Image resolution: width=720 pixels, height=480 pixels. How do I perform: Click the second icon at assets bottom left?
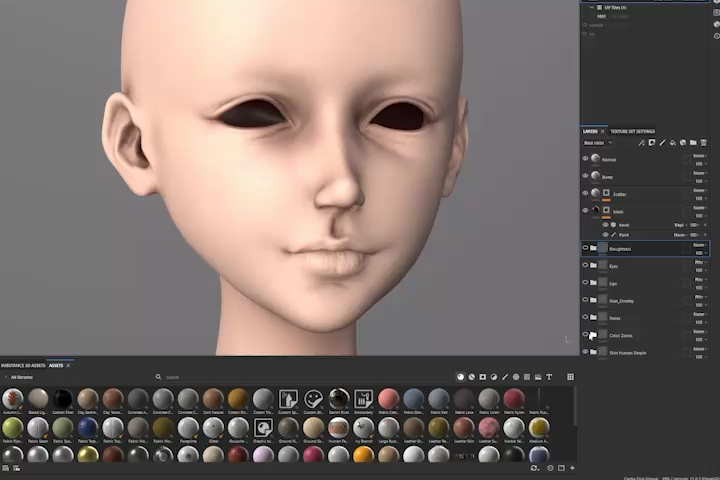click(x=16, y=468)
